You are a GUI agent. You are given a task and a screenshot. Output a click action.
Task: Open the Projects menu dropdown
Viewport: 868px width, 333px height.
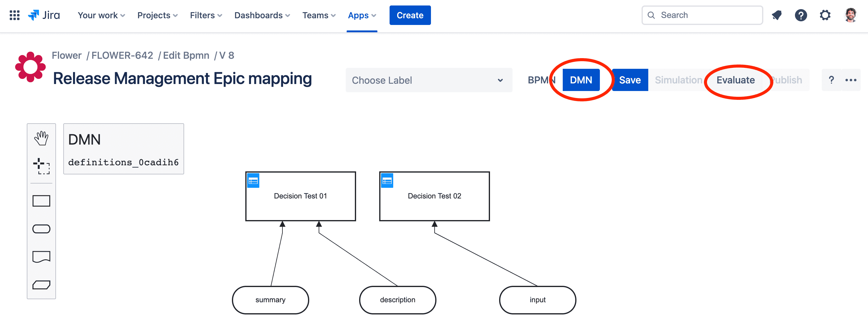(157, 15)
